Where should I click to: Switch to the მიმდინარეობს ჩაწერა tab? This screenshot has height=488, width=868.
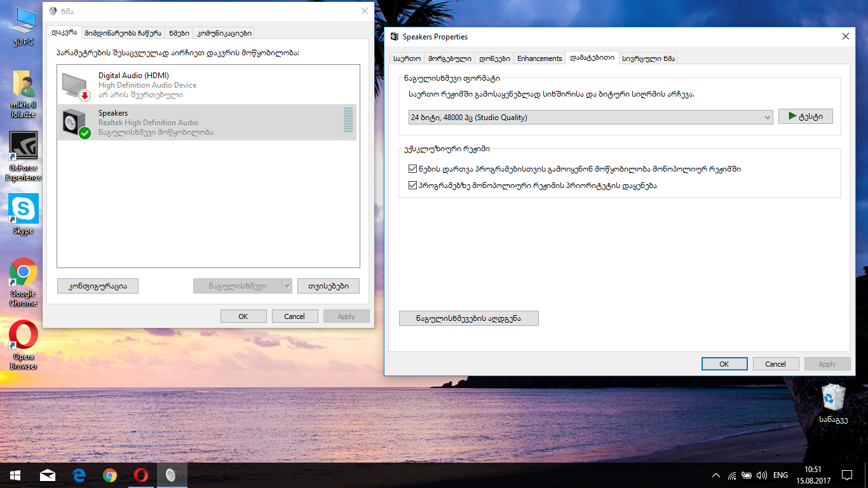point(123,33)
